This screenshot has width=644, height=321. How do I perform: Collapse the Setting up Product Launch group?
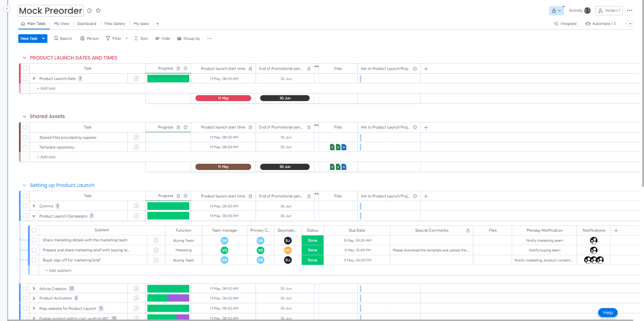24,185
